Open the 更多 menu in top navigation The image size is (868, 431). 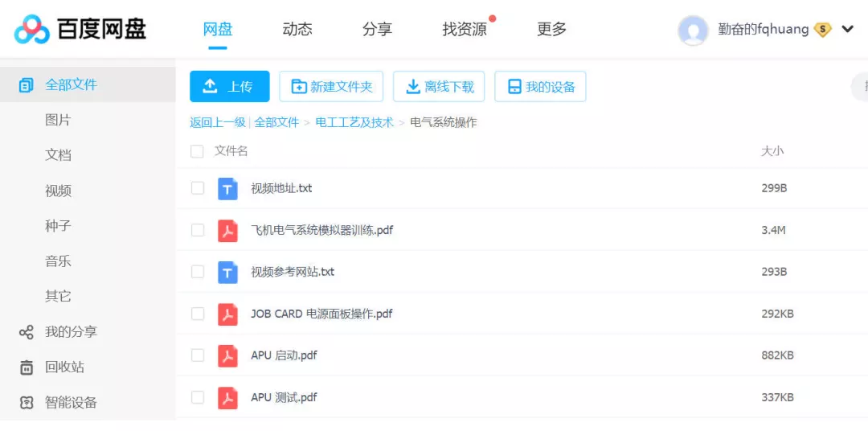551,30
